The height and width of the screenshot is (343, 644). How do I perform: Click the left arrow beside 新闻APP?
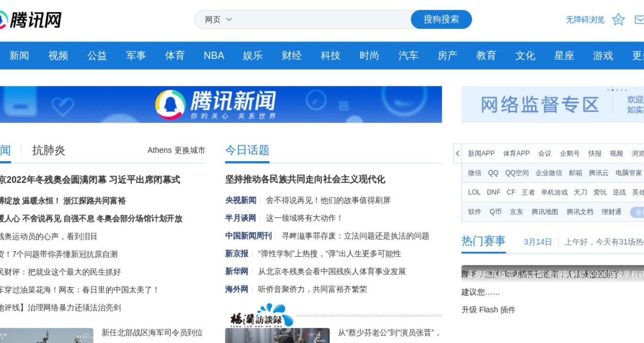[x=457, y=154]
